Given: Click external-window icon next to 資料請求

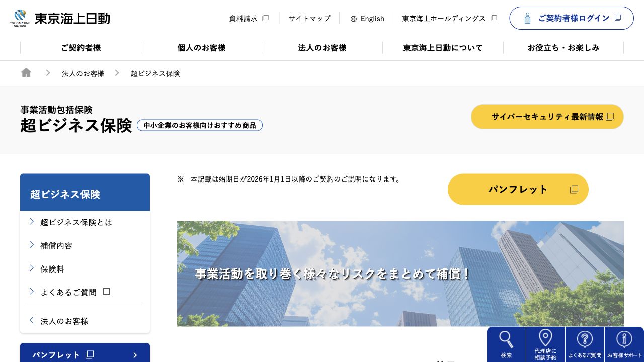Looking at the screenshot, I should coord(266,18).
